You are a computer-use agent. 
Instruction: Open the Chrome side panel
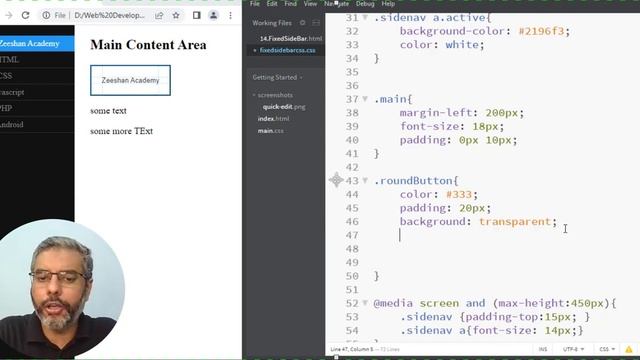[197, 16]
